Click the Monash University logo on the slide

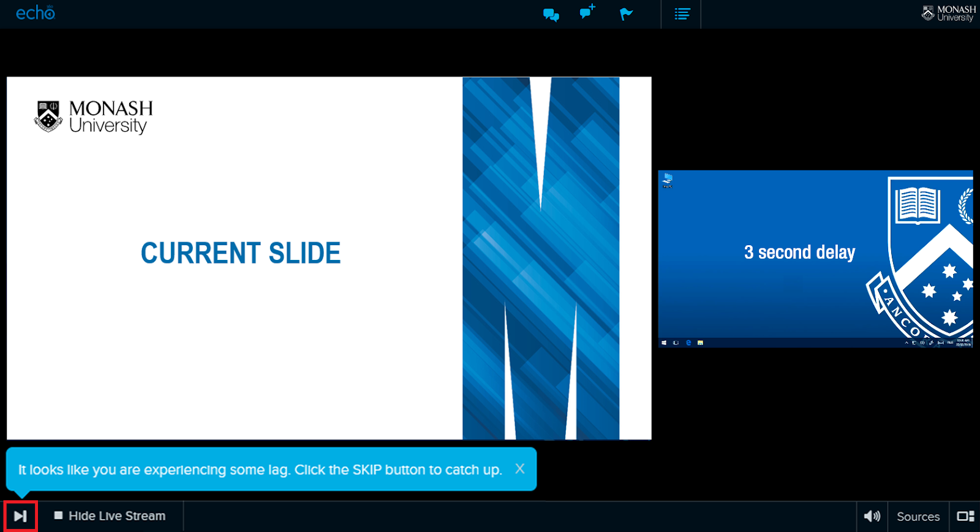93,116
